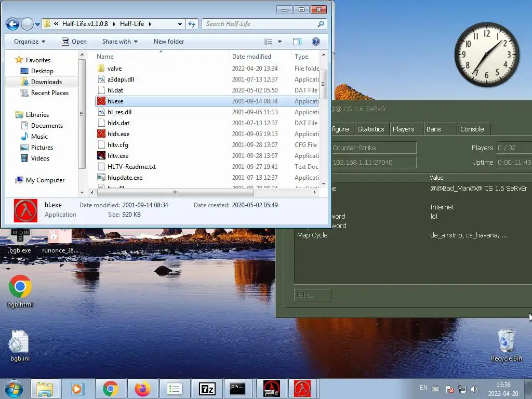Select the hltv.exe file icon
Screen dimensions: 532x399
(x=101, y=156)
